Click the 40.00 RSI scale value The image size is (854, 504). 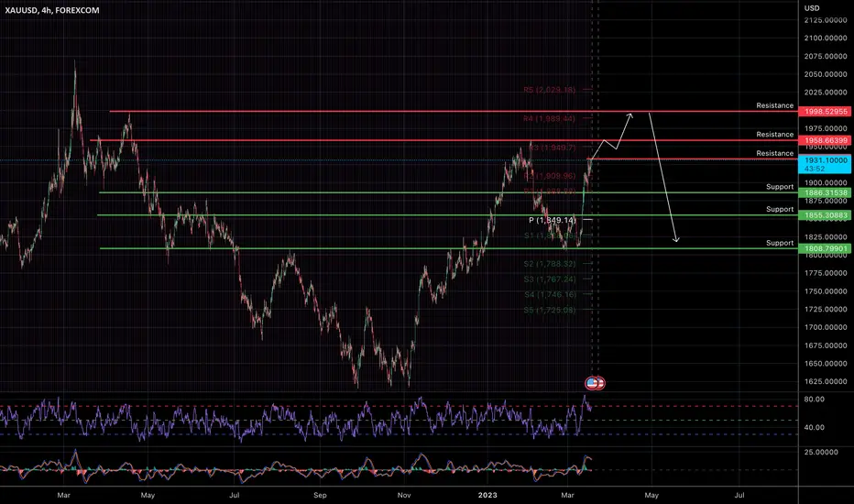(x=815, y=428)
